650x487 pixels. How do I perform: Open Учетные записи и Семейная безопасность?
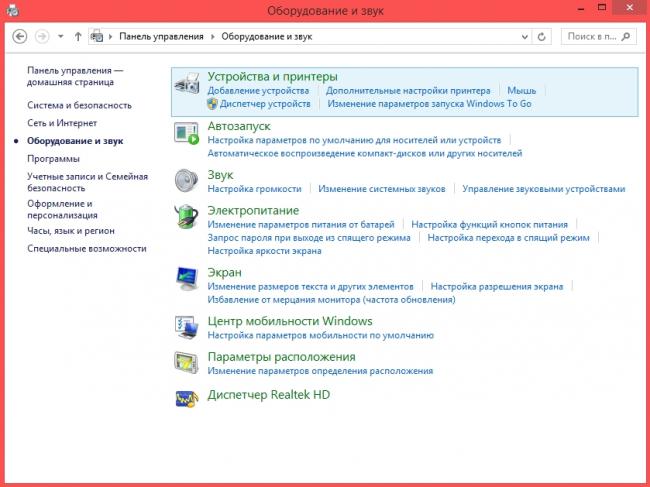pyautogui.click(x=87, y=182)
